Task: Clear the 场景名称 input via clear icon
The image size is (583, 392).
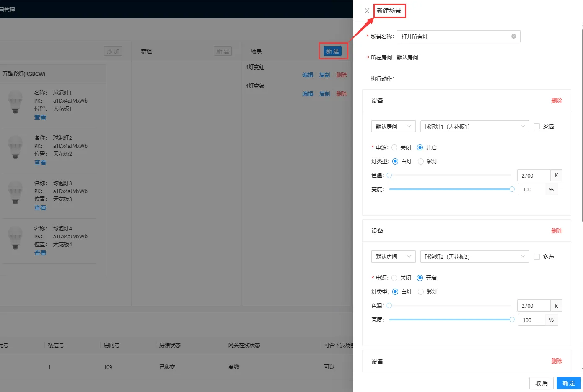Action: coord(513,36)
